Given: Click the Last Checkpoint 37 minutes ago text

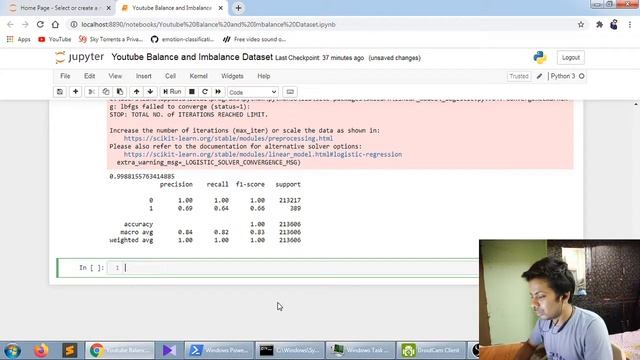Looking at the screenshot, I should 319,58.
